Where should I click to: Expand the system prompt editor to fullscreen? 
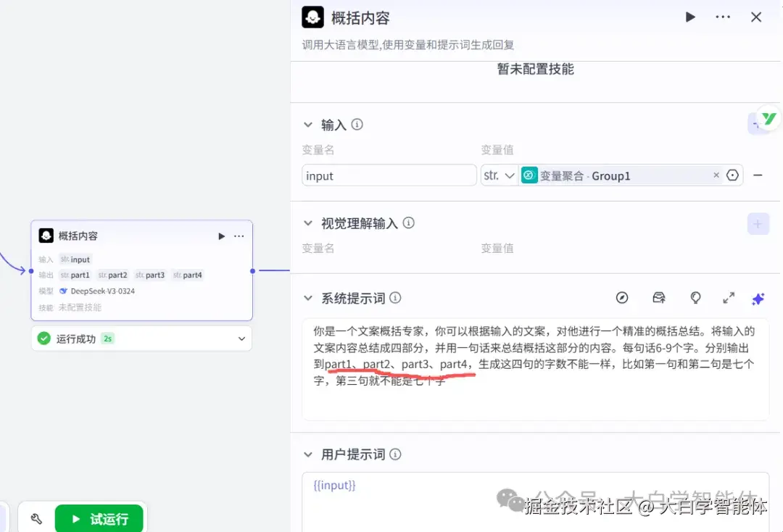729,298
